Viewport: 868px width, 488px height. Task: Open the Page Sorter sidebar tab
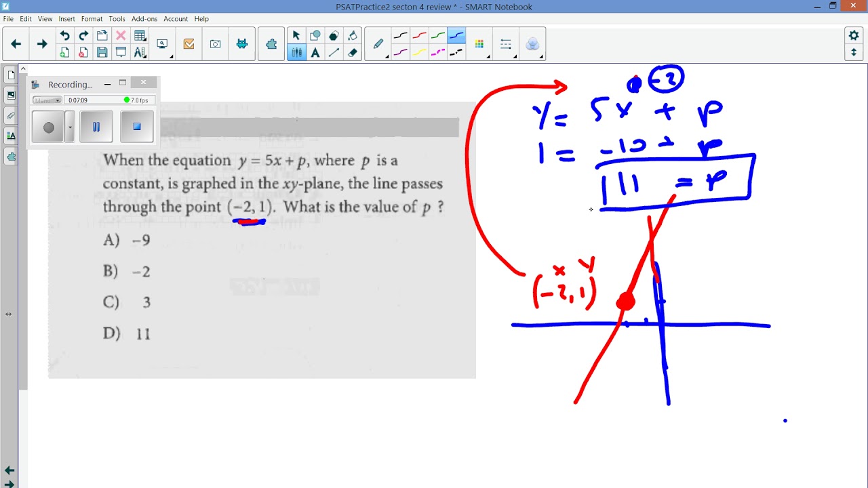(11, 75)
